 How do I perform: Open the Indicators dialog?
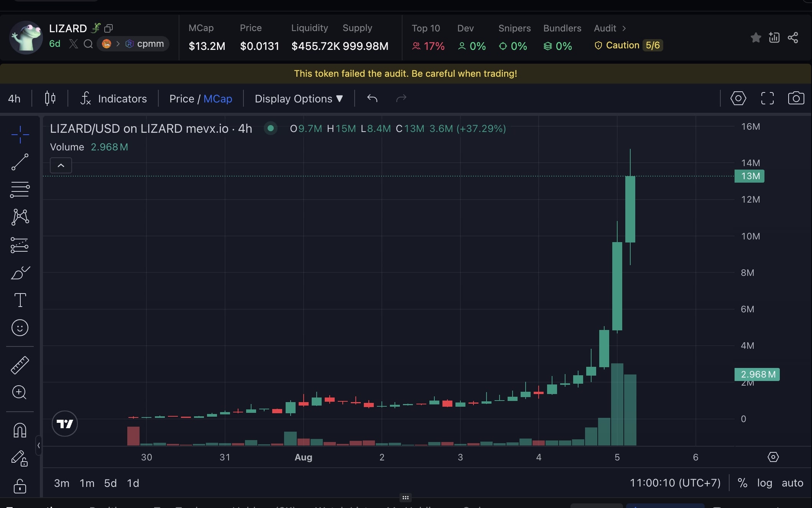point(113,99)
